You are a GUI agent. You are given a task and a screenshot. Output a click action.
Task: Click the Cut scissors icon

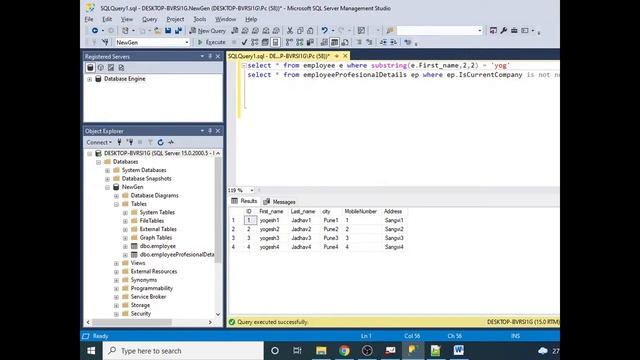[290, 31]
